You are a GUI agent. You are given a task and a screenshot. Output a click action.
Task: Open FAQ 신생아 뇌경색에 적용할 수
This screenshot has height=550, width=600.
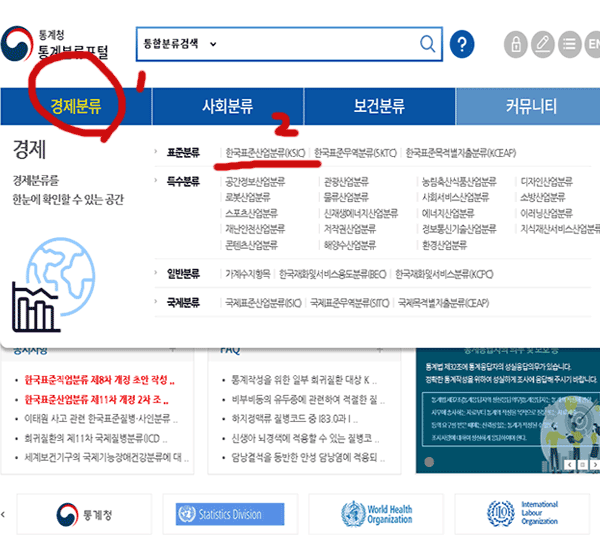click(x=305, y=438)
